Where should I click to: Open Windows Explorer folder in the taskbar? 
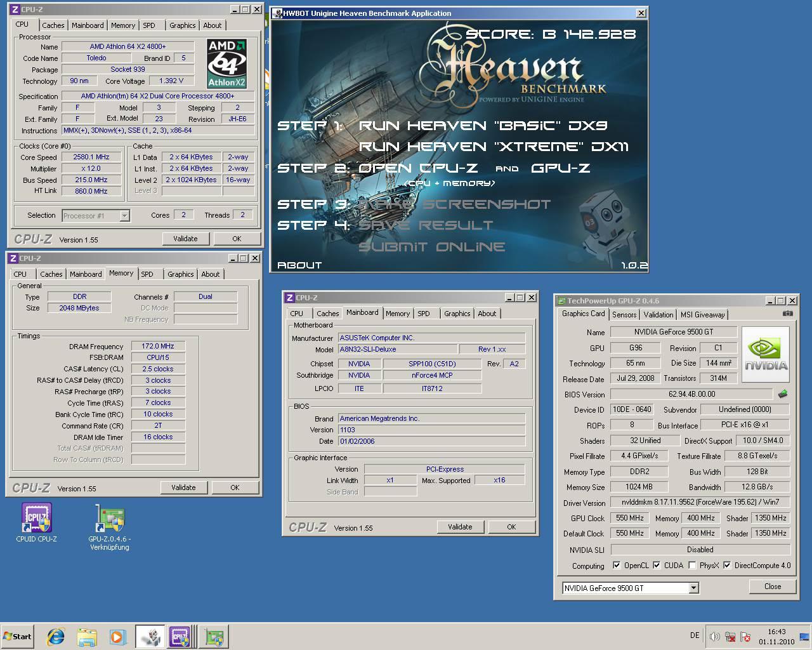click(87, 637)
